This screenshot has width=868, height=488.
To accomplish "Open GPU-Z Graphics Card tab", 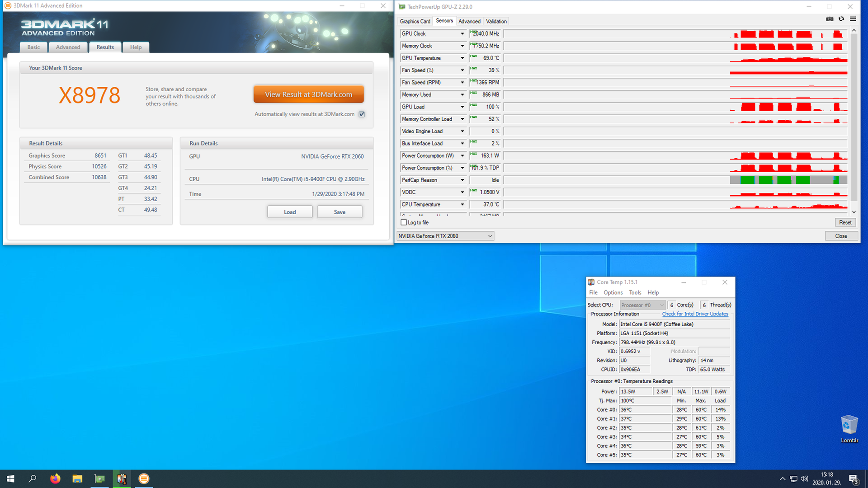I will coord(415,21).
